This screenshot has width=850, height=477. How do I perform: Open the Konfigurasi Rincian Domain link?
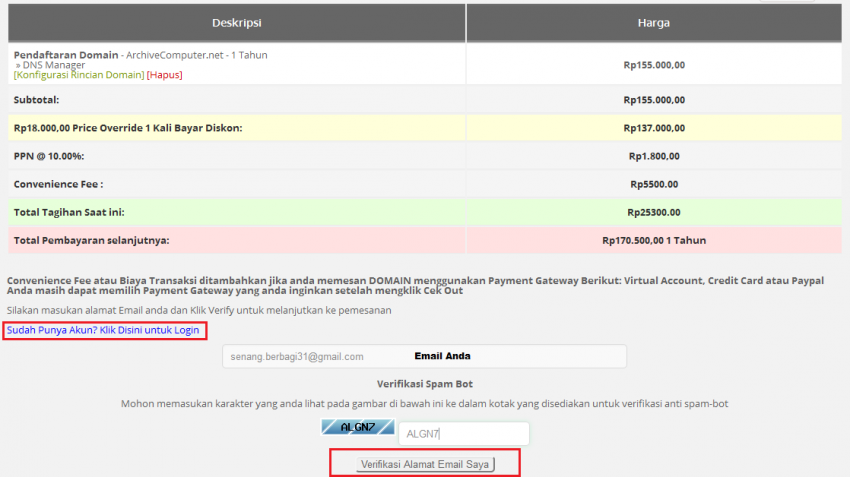click(x=78, y=75)
